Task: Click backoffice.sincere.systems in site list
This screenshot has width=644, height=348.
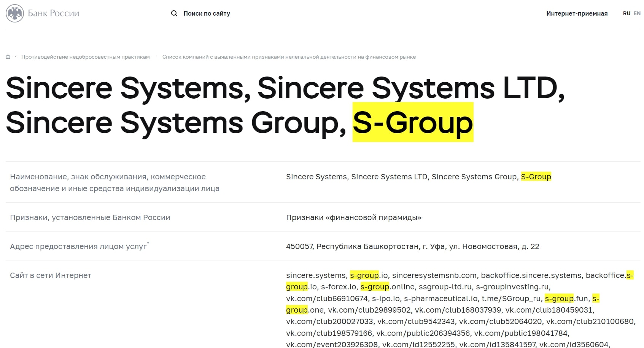Action: [531, 275]
